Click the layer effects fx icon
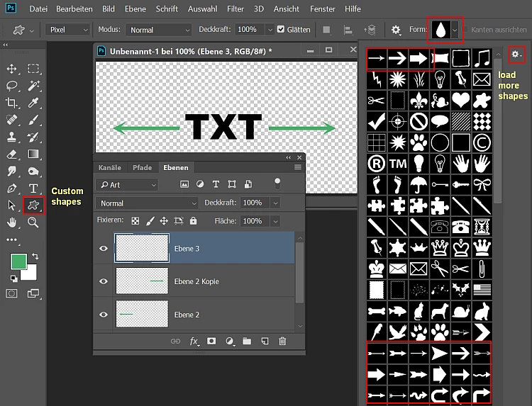The width and height of the screenshot is (532, 406). [194, 342]
